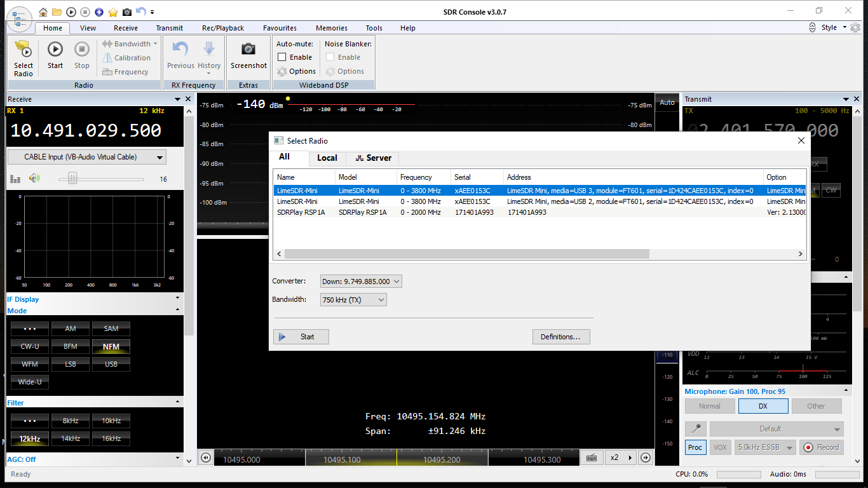This screenshot has width=868, height=488.
Task: Select LSB mode
Action: pyautogui.click(x=71, y=364)
